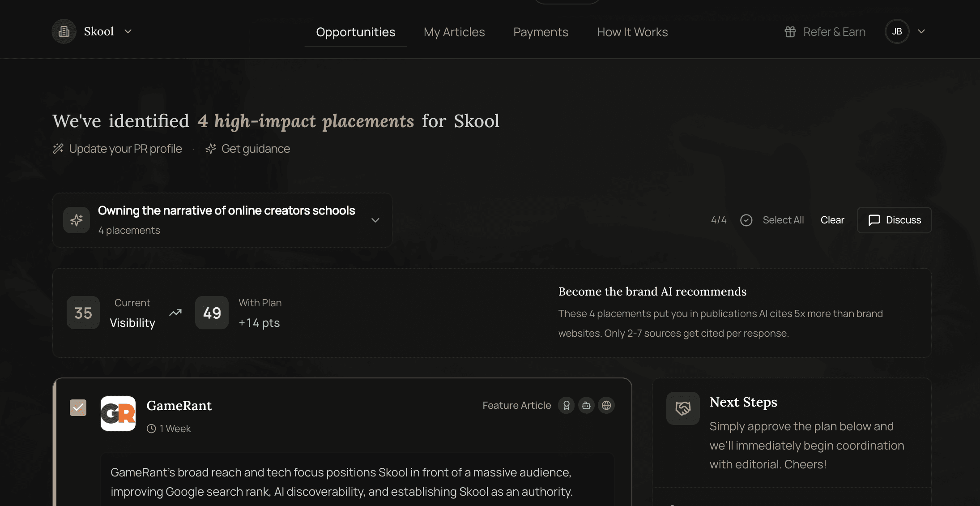This screenshot has width=980, height=506.
Task: Uncheck the GameRant placement checkbox
Action: click(78, 407)
